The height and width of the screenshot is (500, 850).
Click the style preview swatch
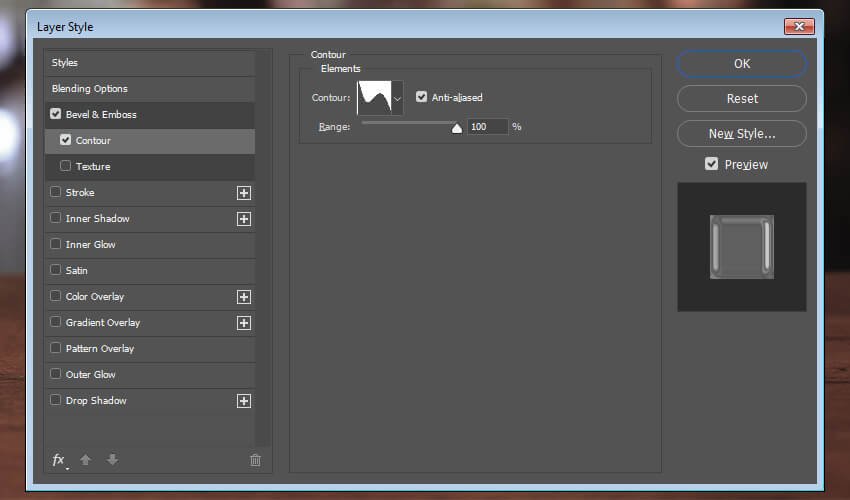pyautogui.click(x=742, y=247)
